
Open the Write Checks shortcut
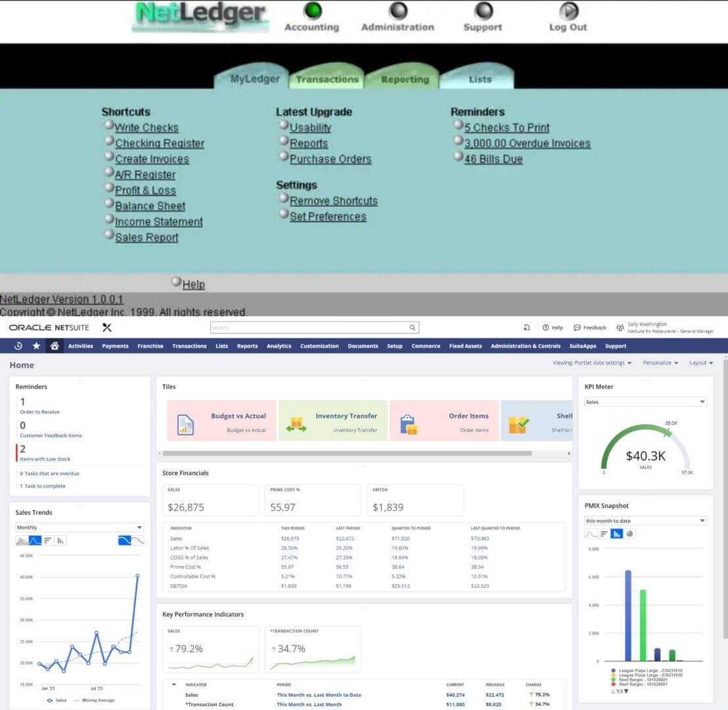coord(147,128)
